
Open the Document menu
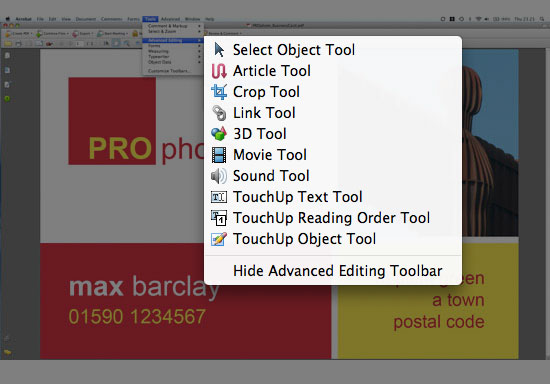[86, 19]
